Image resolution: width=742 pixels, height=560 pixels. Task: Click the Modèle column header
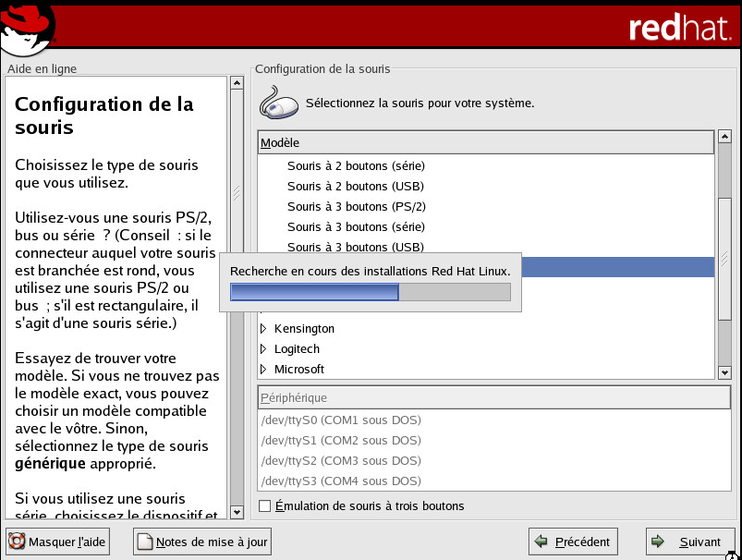point(486,142)
